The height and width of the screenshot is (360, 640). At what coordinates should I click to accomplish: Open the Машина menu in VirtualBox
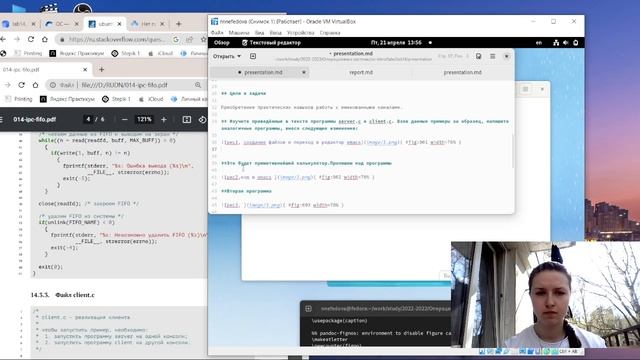click(x=239, y=33)
